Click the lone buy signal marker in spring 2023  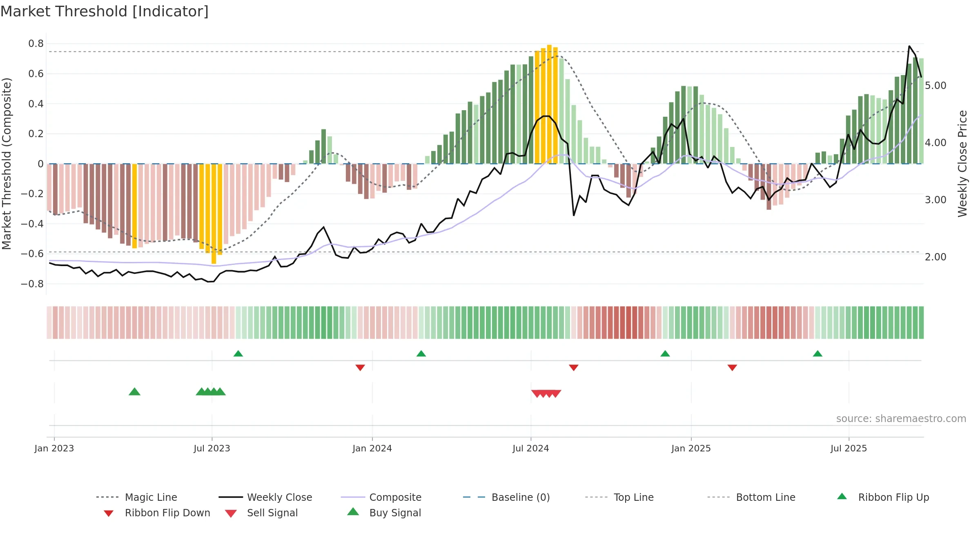[x=134, y=391]
